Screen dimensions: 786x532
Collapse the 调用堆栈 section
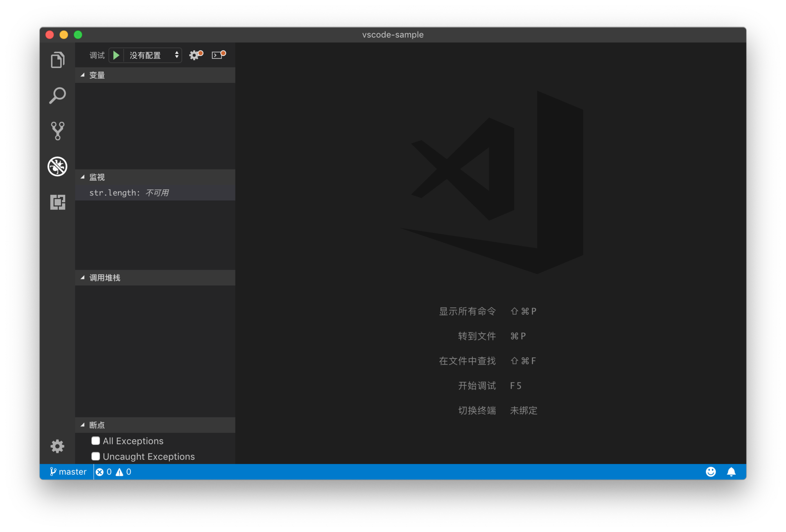(104, 278)
